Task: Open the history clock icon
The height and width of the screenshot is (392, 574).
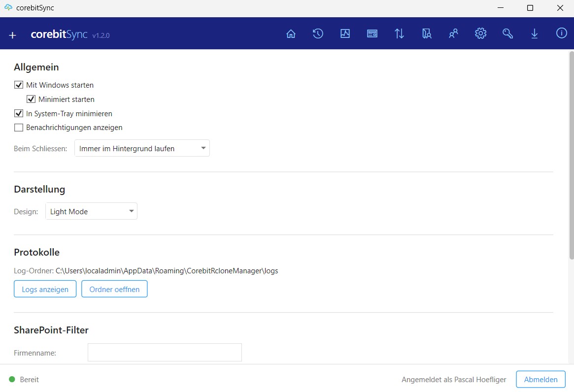Action: 318,34
